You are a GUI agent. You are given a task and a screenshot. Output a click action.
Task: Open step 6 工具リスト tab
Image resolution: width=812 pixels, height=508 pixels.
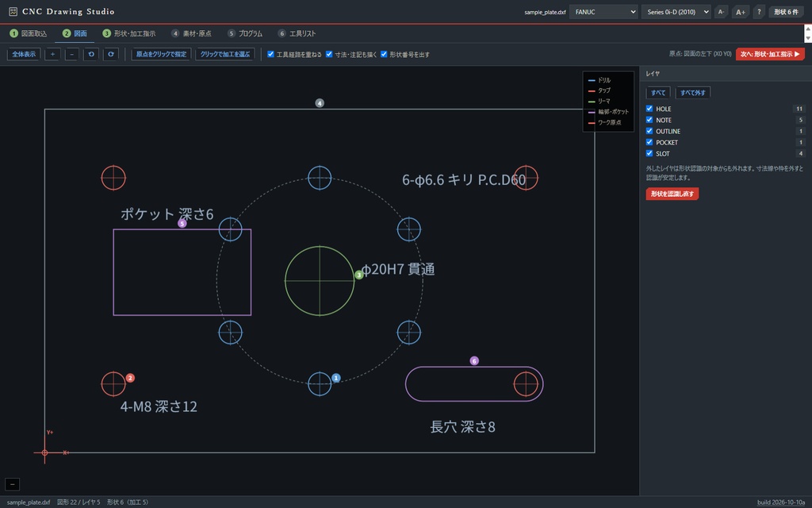[297, 33]
